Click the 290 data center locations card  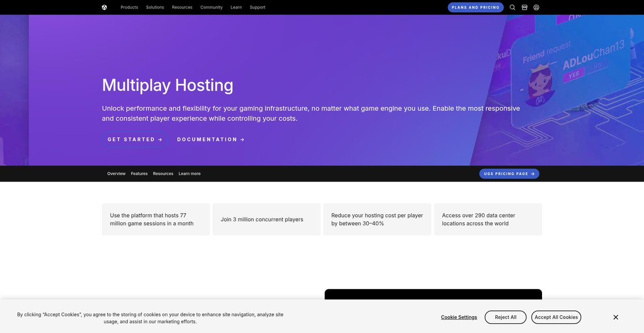click(488, 219)
